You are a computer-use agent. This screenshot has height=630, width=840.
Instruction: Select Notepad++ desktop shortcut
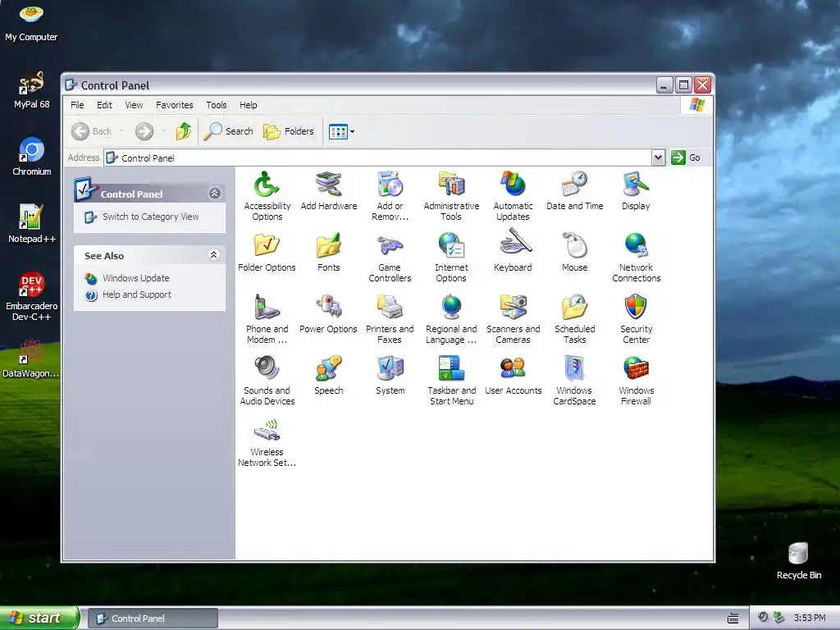(32, 224)
